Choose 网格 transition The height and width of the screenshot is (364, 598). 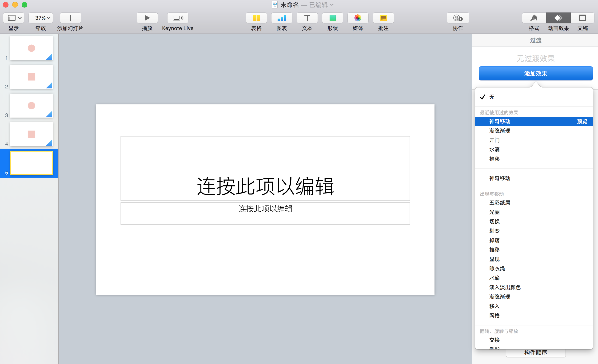coord(534,316)
